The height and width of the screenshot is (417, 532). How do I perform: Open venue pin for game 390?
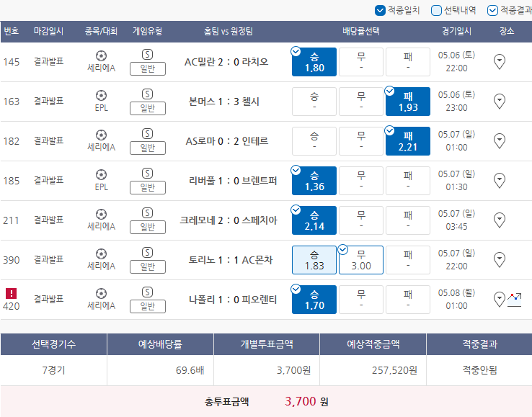click(x=500, y=260)
